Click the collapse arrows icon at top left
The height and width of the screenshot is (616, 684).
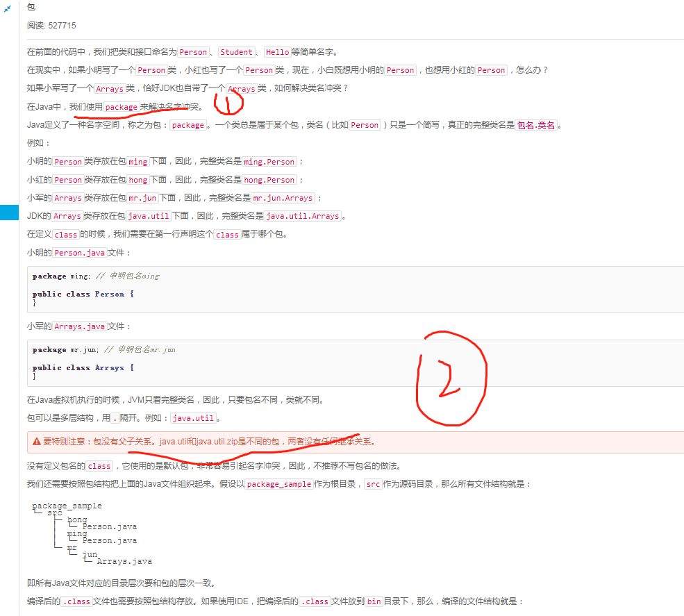(x=7, y=9)
